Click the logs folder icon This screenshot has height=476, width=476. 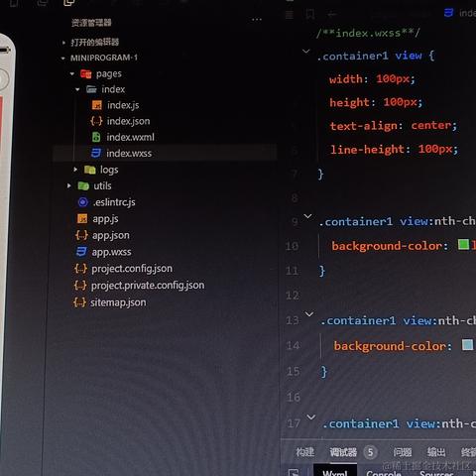pyautogui.click(x=90, y=170)
